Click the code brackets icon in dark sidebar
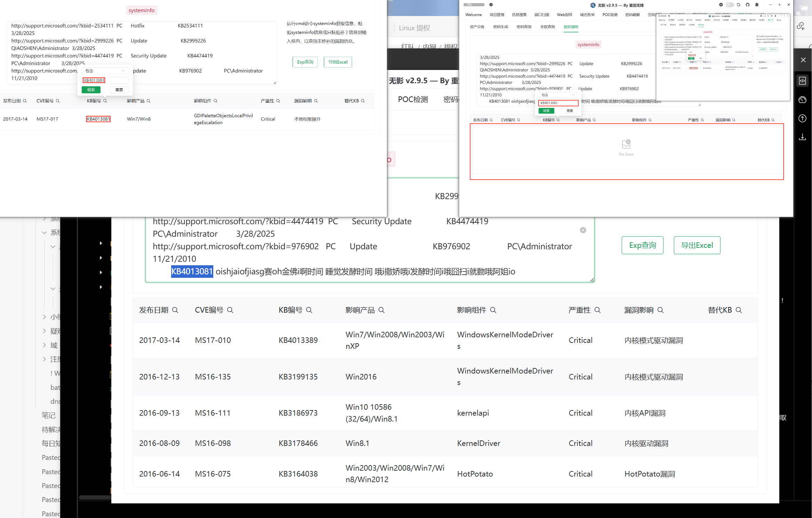 click(802, 81)
